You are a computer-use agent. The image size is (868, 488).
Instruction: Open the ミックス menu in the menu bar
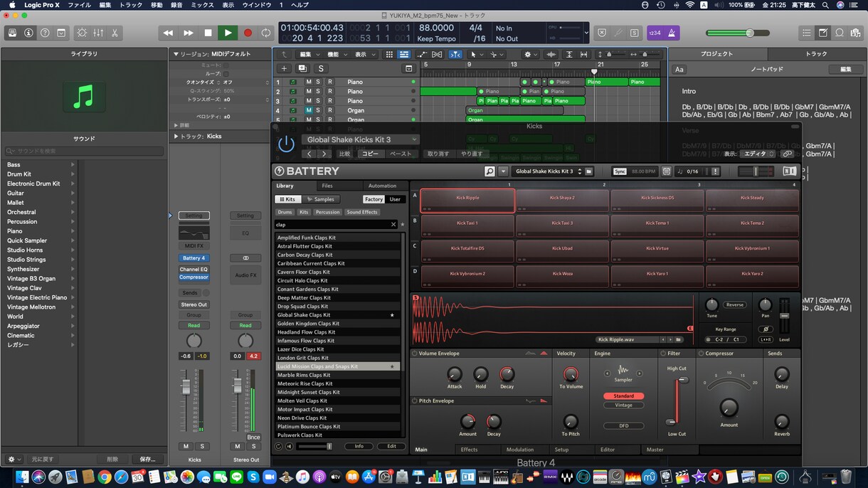click(202, 5)
